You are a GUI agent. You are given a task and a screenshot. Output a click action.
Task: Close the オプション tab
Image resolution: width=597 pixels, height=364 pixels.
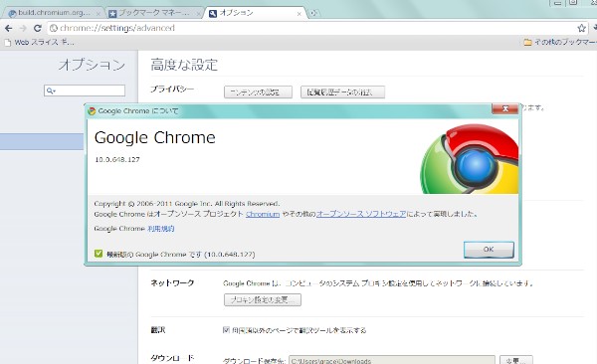pyautogui.click(x=299, y=14)
